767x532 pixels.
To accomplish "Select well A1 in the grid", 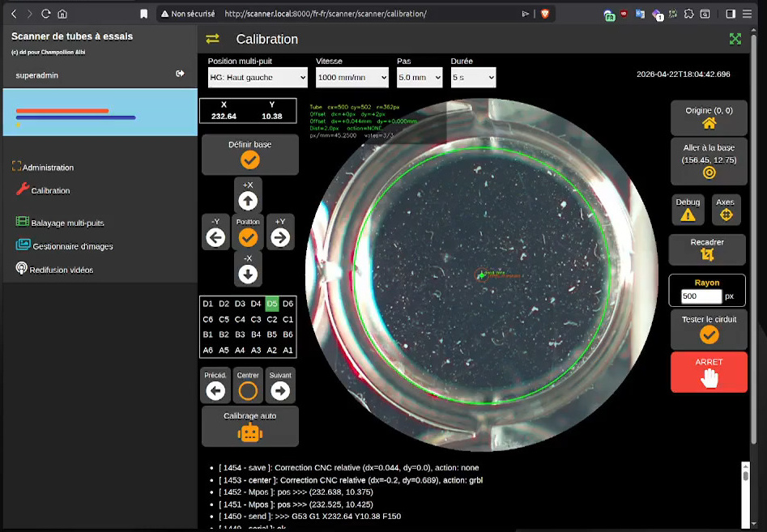I will coord(288,350).
